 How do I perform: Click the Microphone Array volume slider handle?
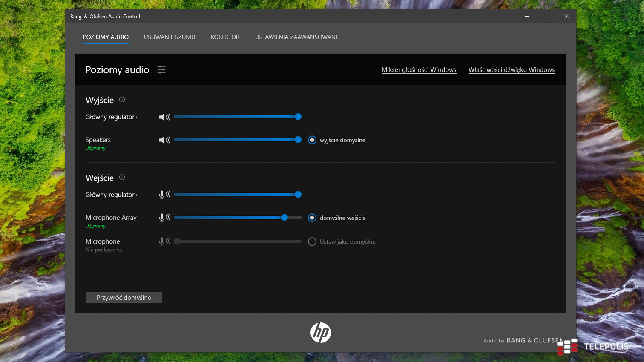click(285, 218)
